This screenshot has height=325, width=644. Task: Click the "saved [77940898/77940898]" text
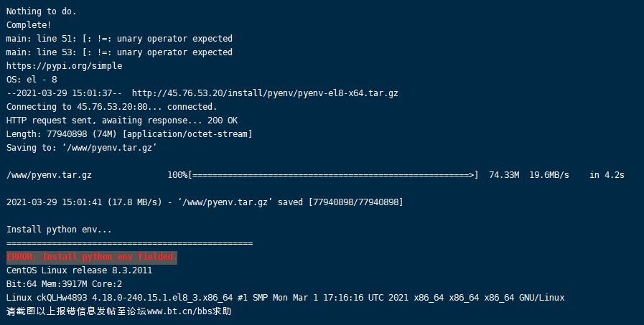pos(340,202)
